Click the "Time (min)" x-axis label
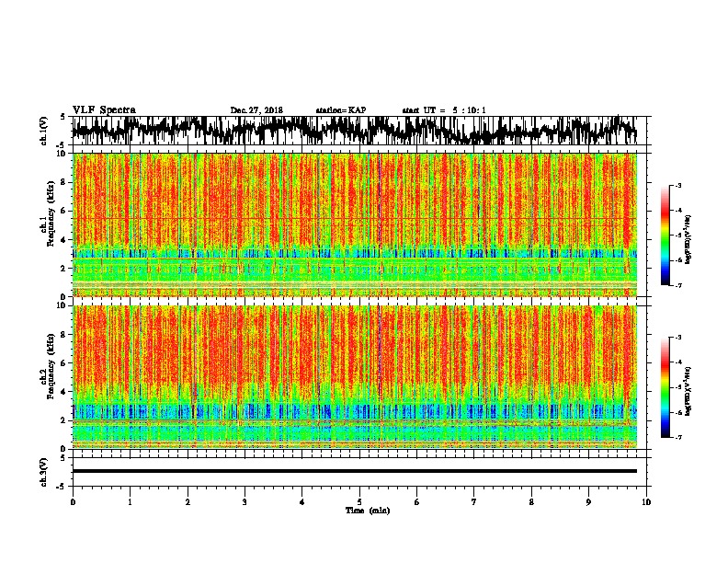 [x=368, y=511]
